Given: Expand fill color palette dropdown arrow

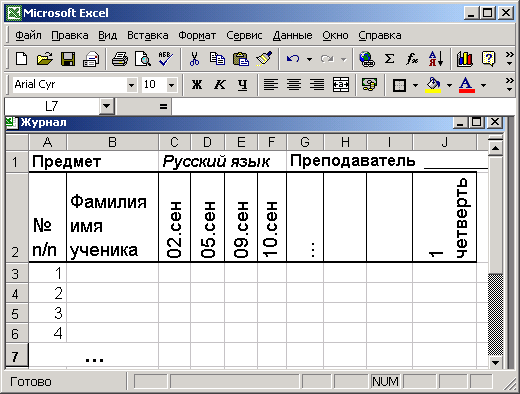Looking at the screenshot, I should [x=449, y=86].
